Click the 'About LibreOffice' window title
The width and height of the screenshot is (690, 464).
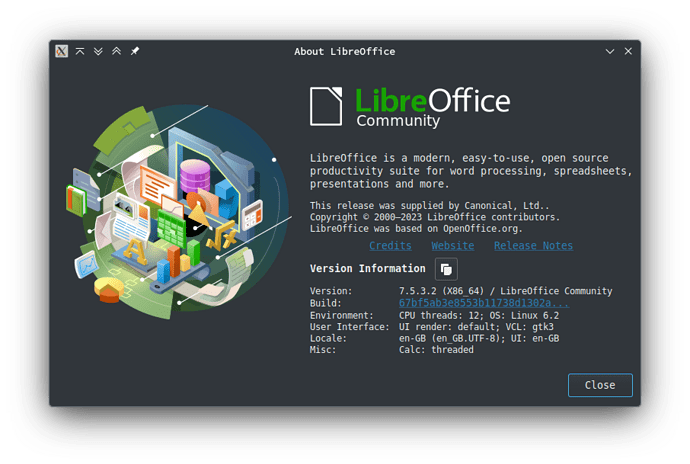(x=345, y=52)
